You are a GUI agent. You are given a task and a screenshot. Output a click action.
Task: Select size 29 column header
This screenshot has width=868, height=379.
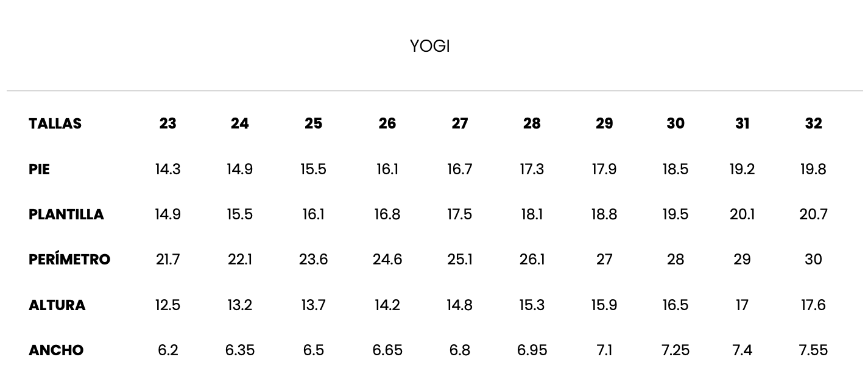click(x=604, y=124)
